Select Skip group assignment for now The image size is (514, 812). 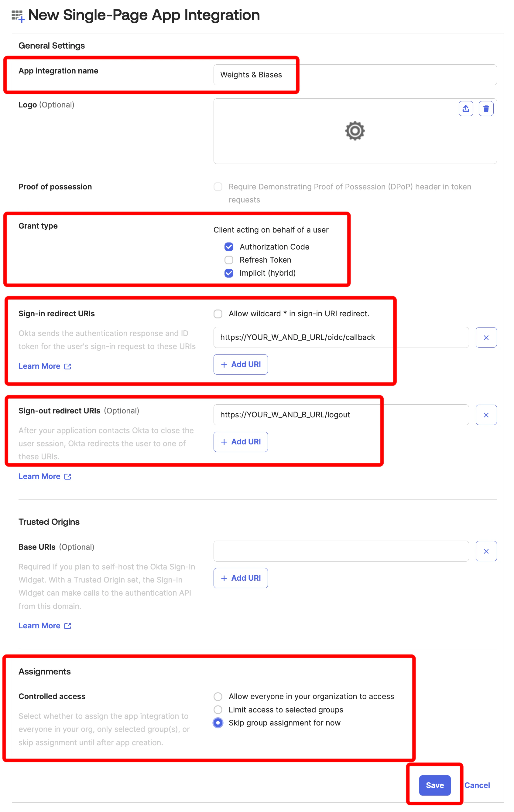(x=218, y=723)
